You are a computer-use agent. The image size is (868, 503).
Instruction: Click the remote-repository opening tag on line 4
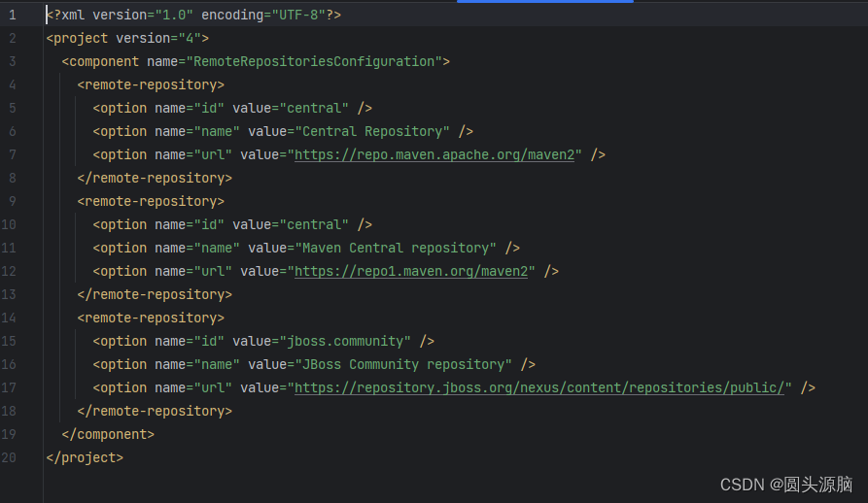tap(151, 85)
